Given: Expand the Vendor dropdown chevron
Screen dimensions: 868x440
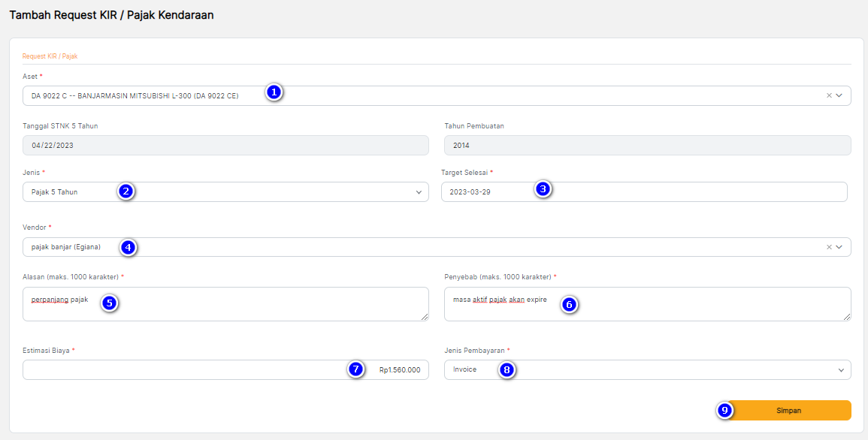Looking at the screenshot, I should click(839, 247).
